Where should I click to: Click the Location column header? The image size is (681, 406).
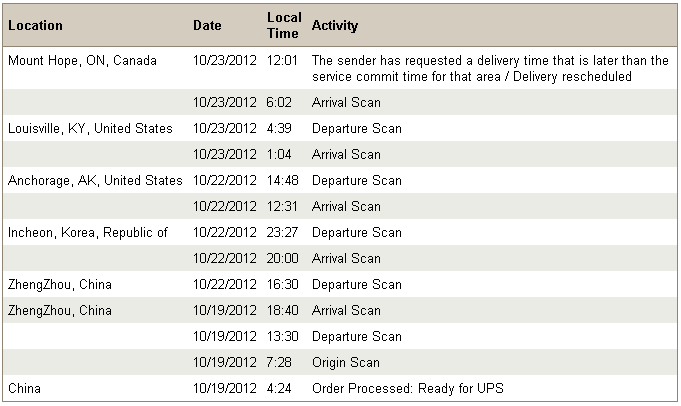click(35, 25)
